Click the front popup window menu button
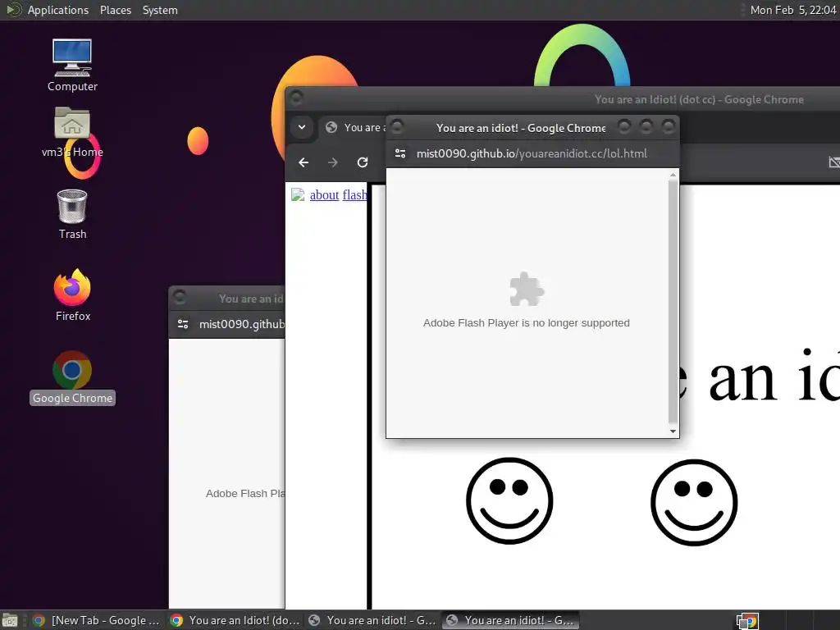 pos(397,127)
